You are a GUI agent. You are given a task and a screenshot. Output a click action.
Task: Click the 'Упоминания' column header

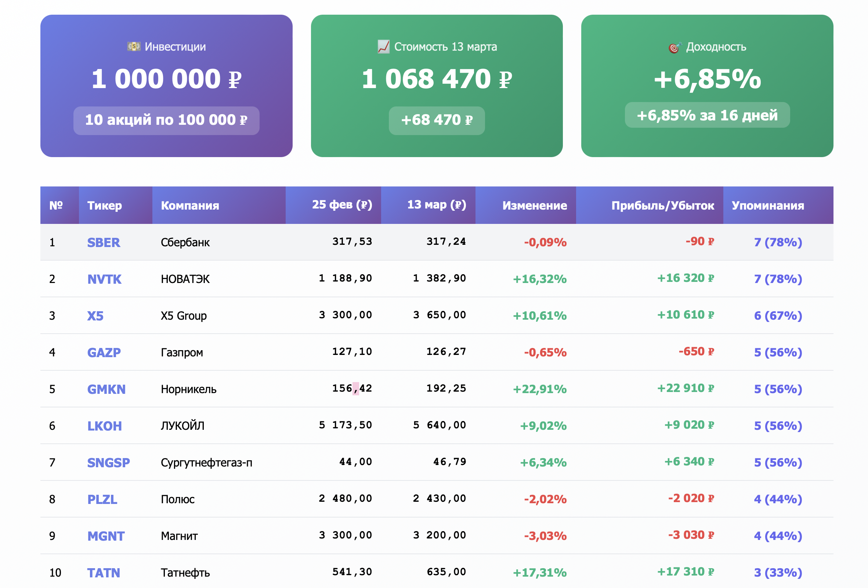tap(767, 205)
